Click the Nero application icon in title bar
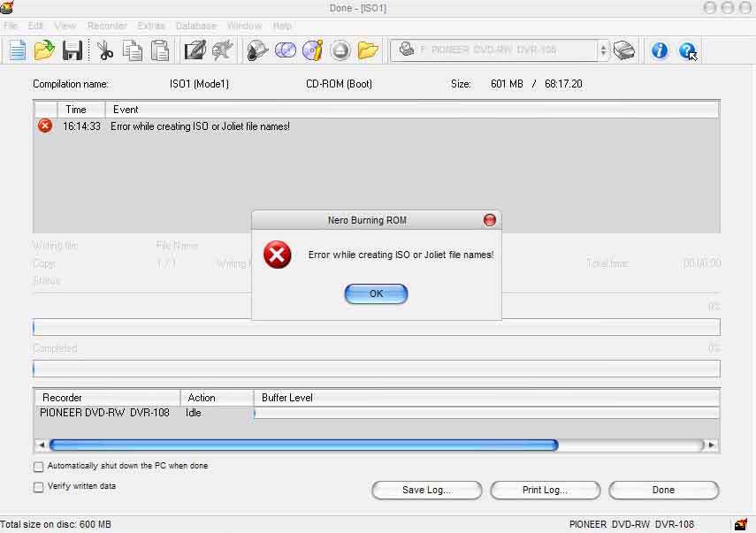 pos(7,7)
